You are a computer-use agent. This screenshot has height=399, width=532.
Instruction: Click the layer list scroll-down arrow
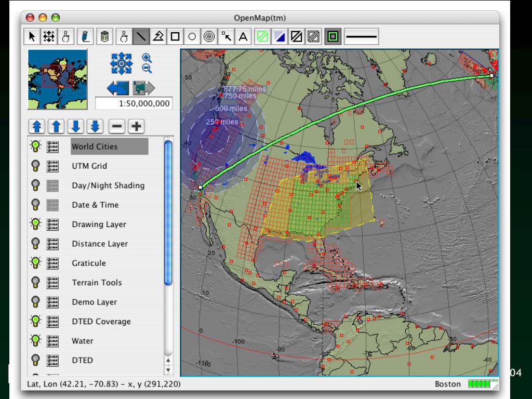pos(168,370)
